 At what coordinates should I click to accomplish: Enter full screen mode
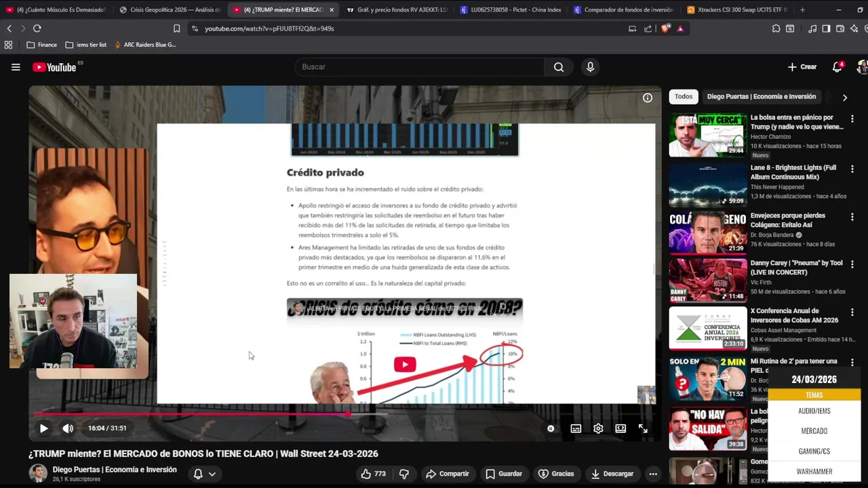tap(643, 428)
